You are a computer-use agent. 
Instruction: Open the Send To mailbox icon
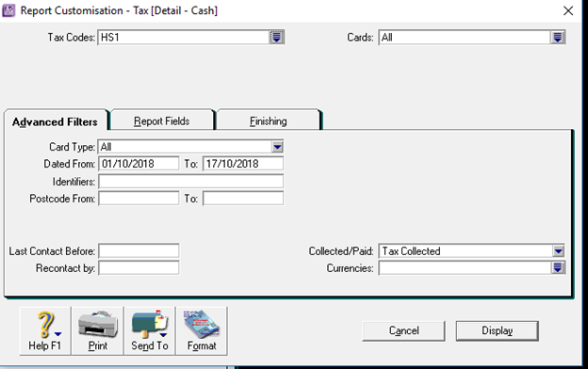pyautogui.click(x=150, y=330)
